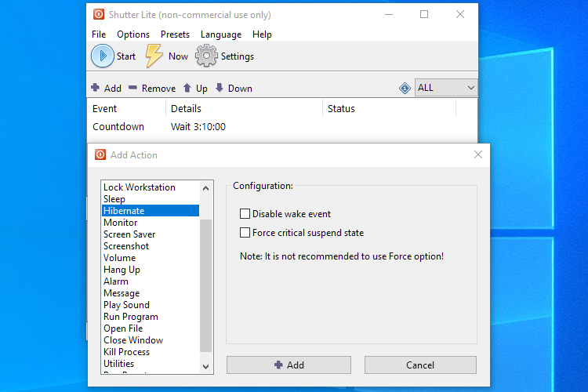The width and height of the screenshot is (588, 392).
Task: Click the blue info diamond icon
Action: pyautogui.click(x=405, y=88)
